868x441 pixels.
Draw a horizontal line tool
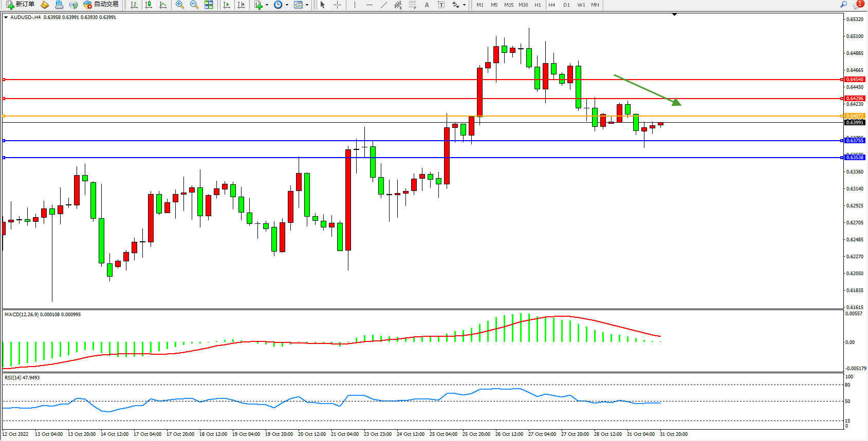point(369,5)
